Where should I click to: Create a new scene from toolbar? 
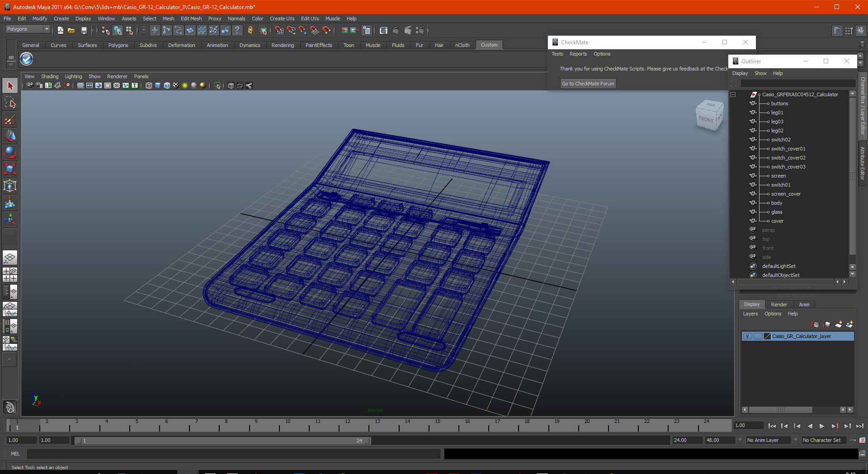pos(60,30)
